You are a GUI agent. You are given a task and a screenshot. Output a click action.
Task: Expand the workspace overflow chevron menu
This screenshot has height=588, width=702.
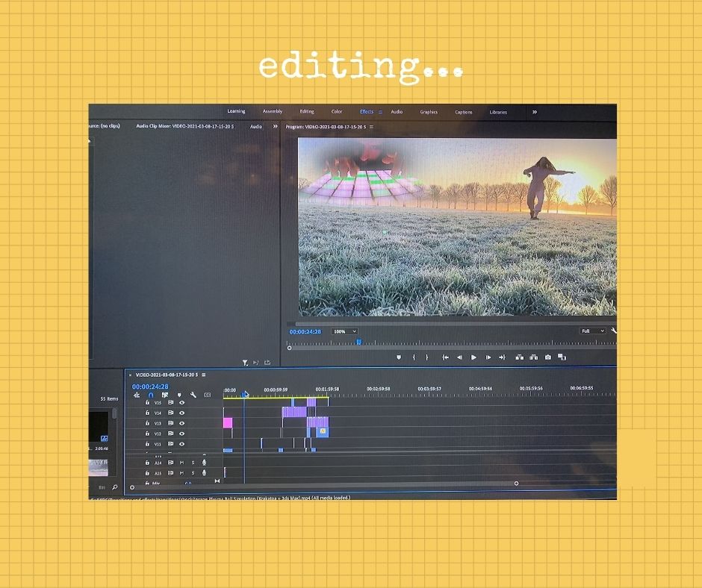pyautogui.click(x=534, y=112)
